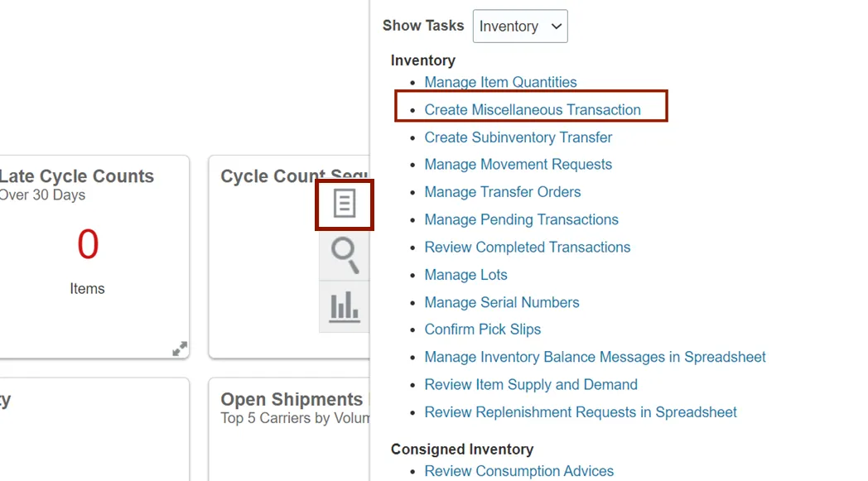This screenshot has width=868, height=481.
Task: Click Review Item Supply and Demand
Action: [531, 384]
